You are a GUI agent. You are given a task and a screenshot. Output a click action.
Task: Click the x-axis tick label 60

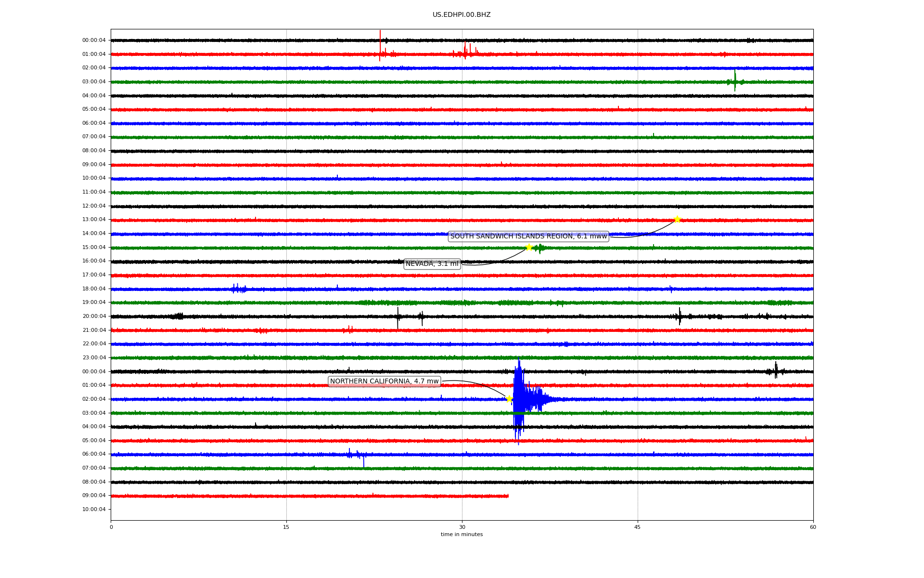point(813,527)
